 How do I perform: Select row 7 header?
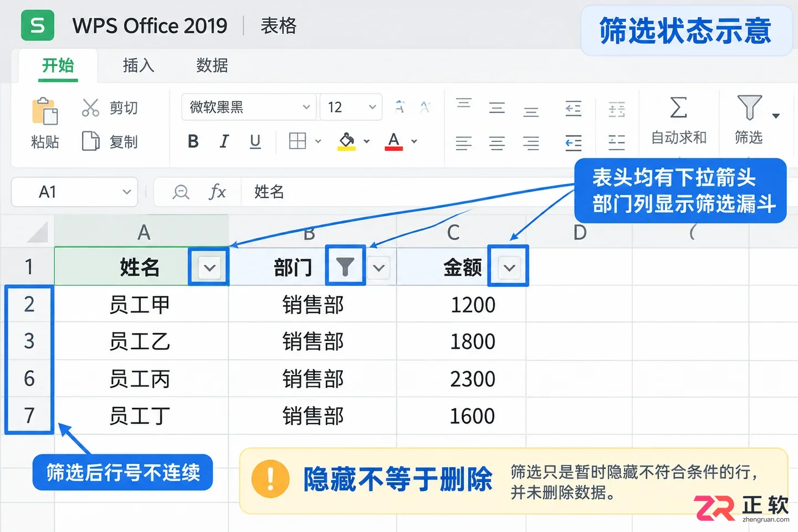click(29, 416)
